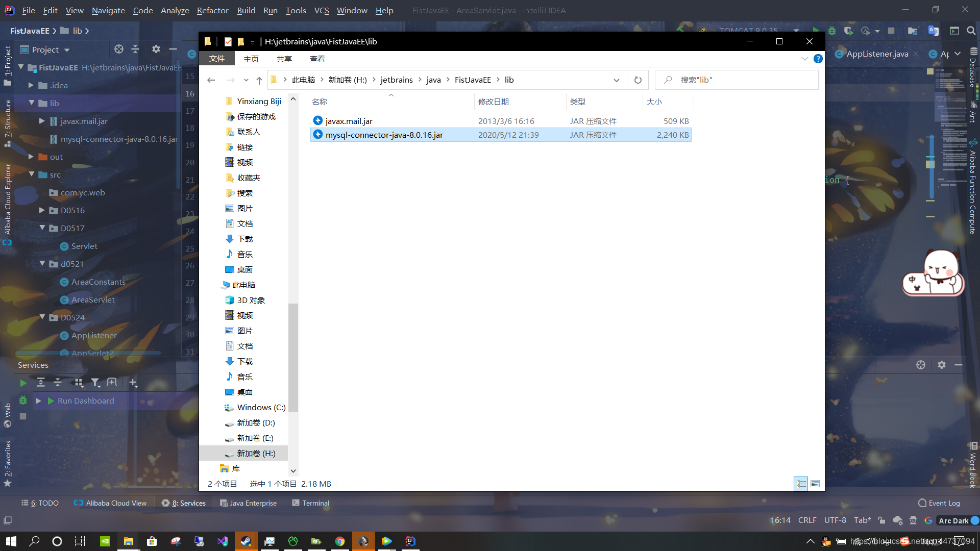Click the incognito/privacy icon in IDE status bar

coord(913,520)
